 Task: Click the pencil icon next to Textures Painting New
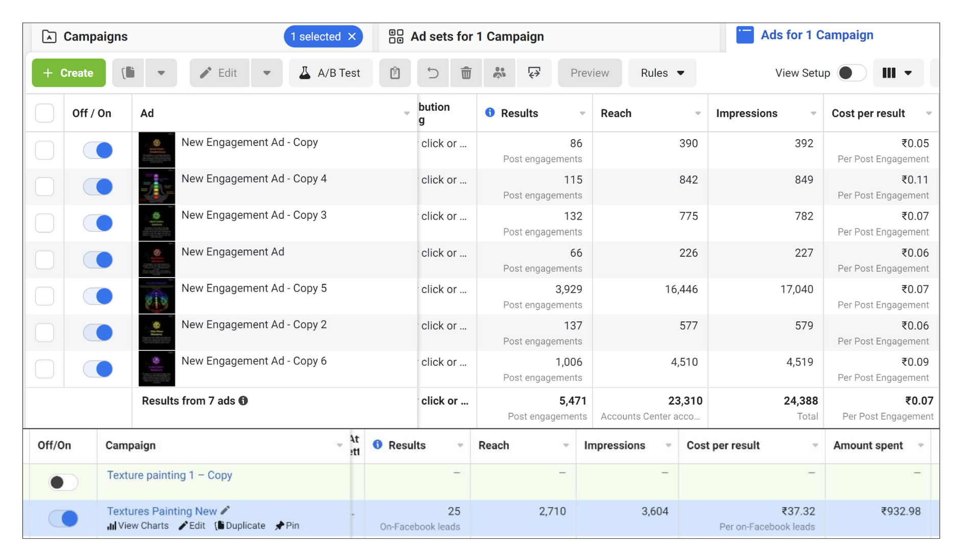pyautogui.click(x=226, y=510)
